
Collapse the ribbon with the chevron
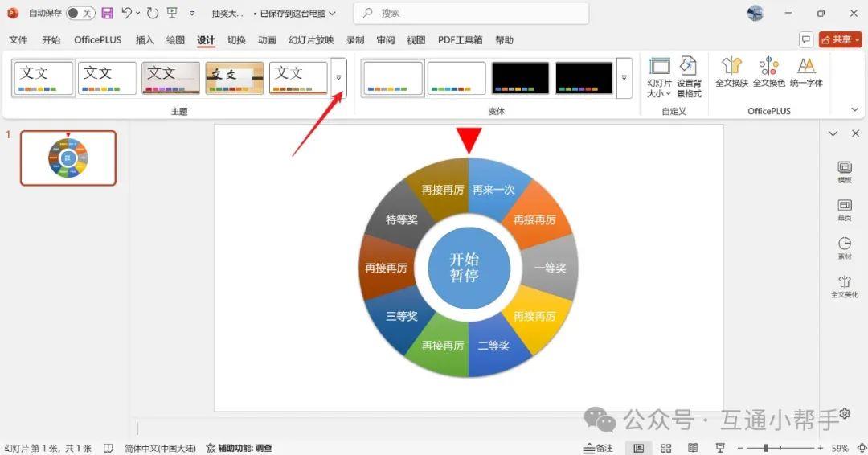(854, 109)
